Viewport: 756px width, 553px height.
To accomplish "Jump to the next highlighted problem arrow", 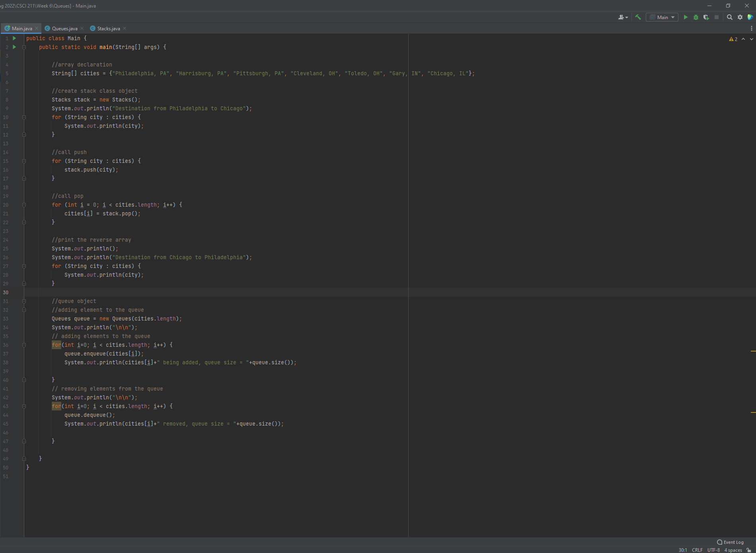I will tap(751, 39).
